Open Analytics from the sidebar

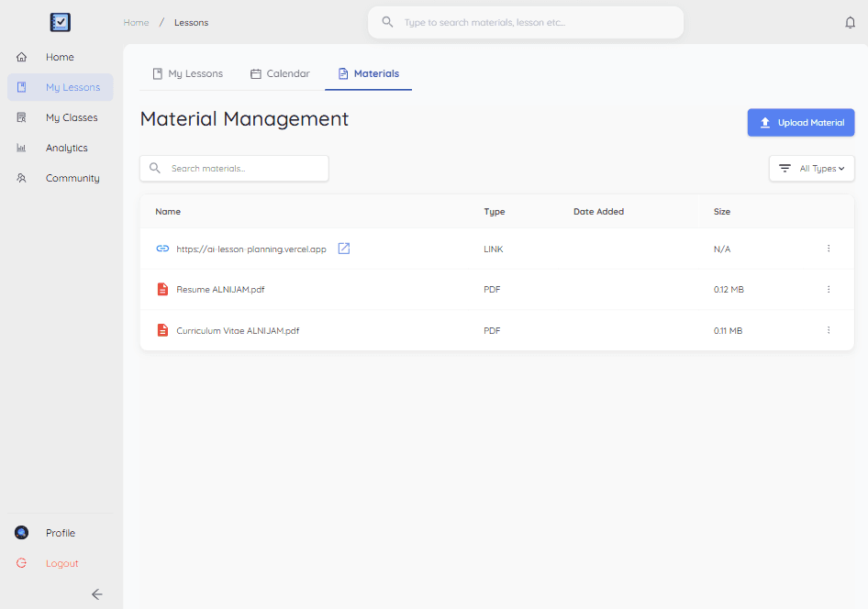(x=66, y=148)
